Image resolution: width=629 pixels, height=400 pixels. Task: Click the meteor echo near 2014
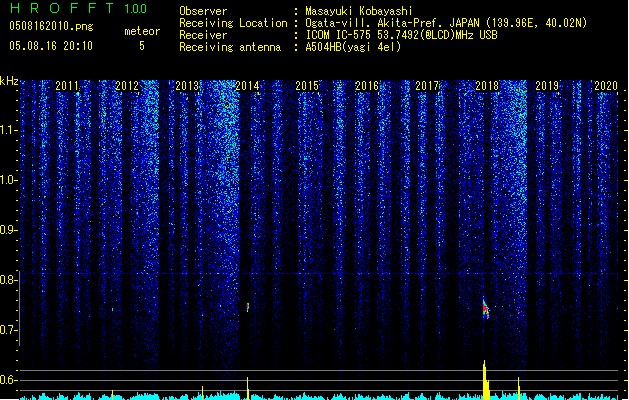248,307
